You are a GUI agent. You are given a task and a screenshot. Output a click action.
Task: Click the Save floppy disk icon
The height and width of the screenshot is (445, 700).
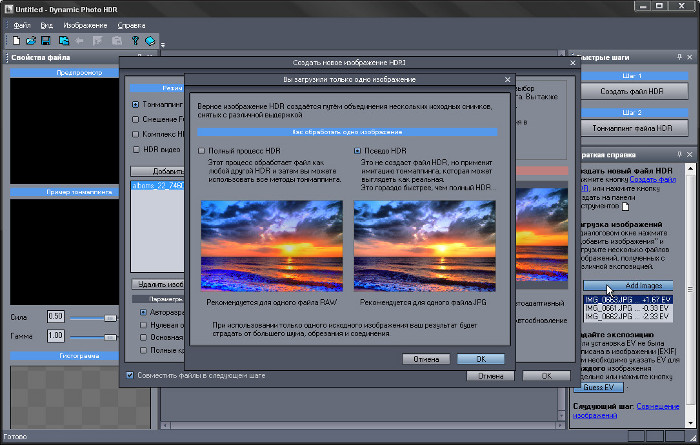pyautogui.click(x=47, y=40)
